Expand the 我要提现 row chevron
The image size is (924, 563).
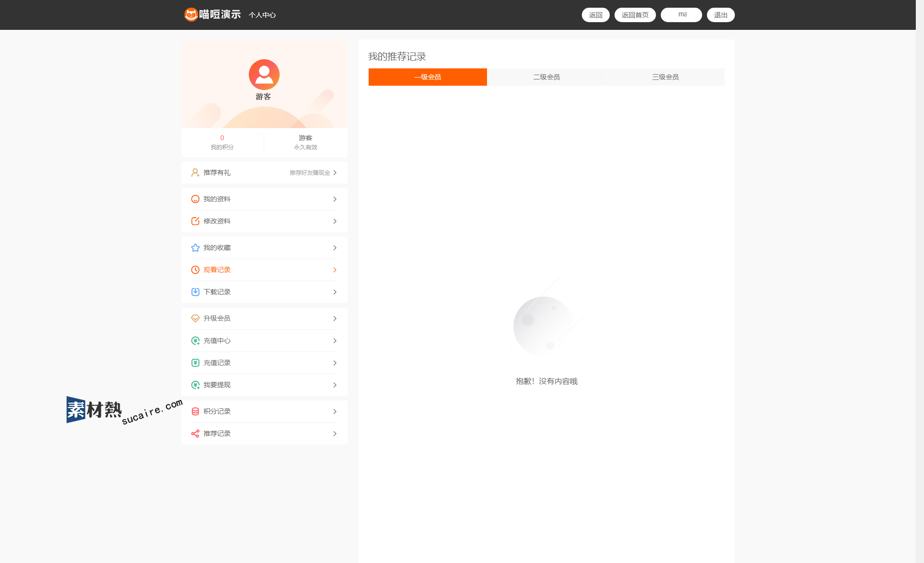(335, 385)
